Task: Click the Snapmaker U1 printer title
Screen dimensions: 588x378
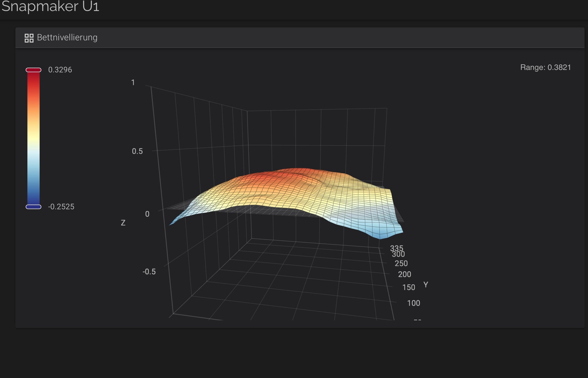Action: 50,6
